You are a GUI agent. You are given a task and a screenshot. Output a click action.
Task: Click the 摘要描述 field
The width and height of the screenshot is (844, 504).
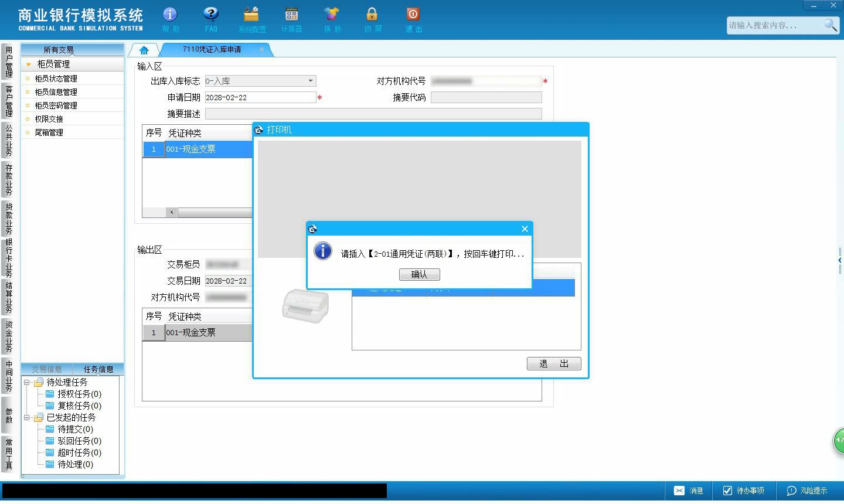(x=373, y=114)
